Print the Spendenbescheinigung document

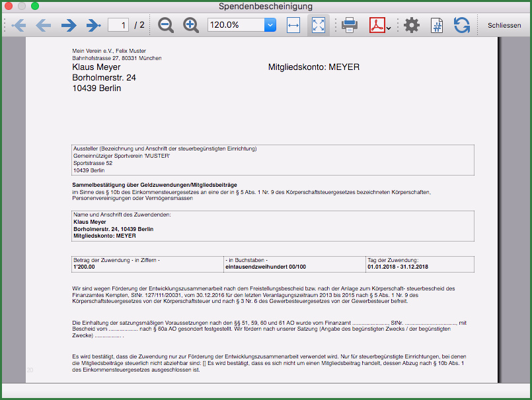click(350, 26)
